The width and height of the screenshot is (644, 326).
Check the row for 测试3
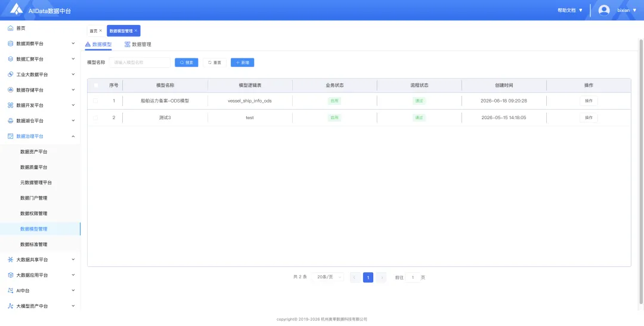[x=95, y=118]
